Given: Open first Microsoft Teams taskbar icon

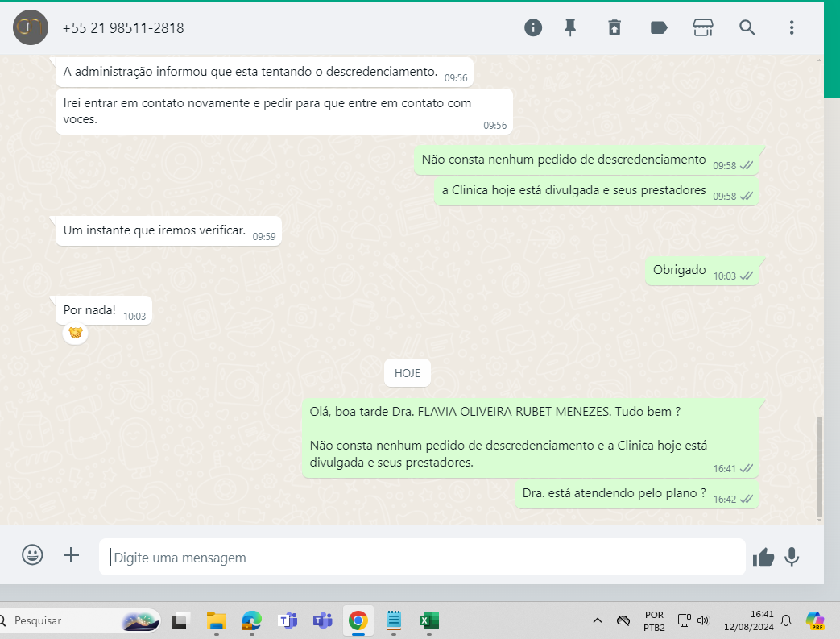Looking at the screenshot, I should pos(288,620).
